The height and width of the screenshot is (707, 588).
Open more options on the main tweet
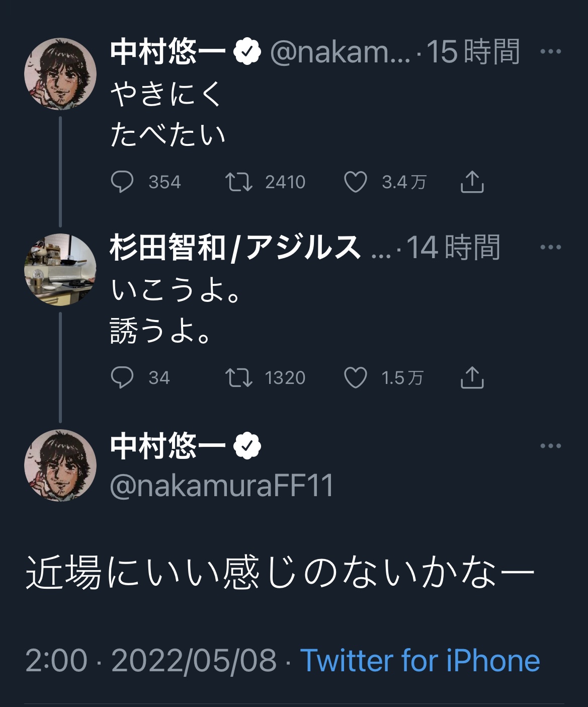point(550,446)
